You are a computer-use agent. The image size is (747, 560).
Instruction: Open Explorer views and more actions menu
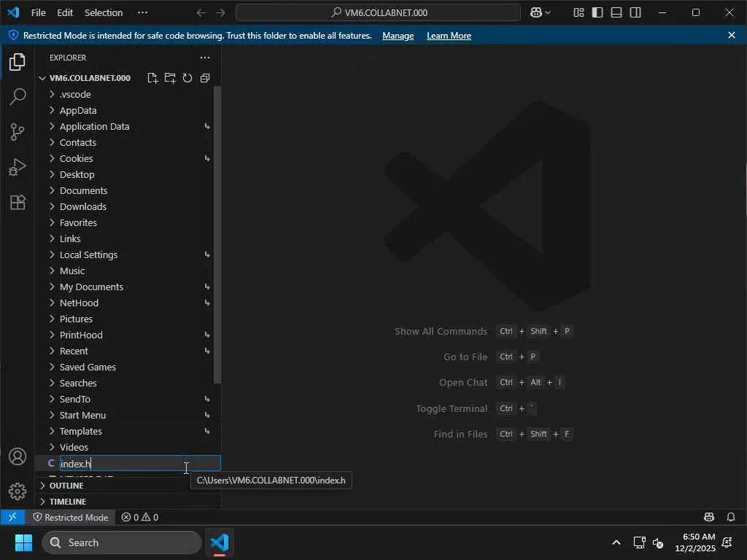click(205, 58)
